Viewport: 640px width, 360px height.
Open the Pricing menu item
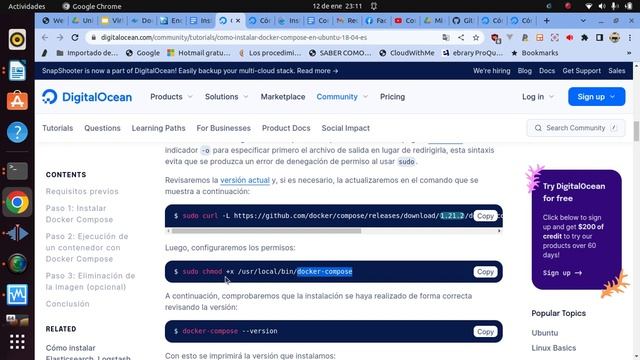click(x=392, y=97)
